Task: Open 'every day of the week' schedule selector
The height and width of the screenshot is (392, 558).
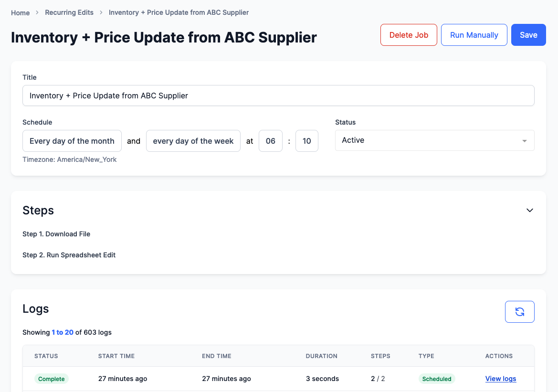Action: 193,141
